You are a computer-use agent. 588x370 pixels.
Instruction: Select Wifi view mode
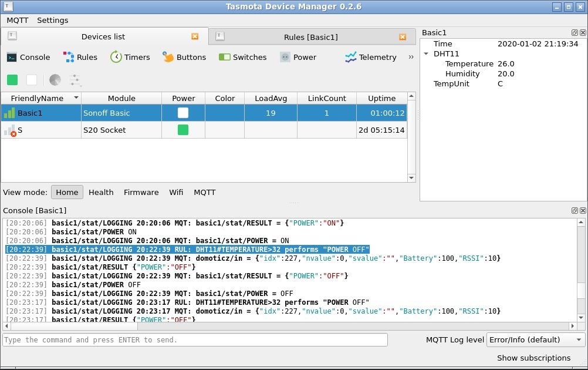pyautogui.click(x=176, y=192)
